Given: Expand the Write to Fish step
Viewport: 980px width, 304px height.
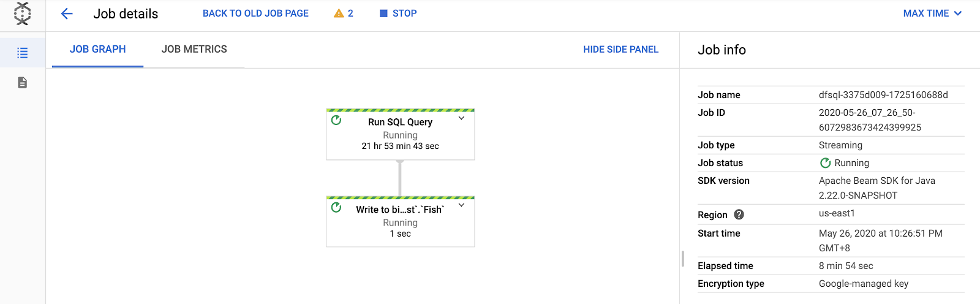Looking at the screenshot, I should 461,206.
